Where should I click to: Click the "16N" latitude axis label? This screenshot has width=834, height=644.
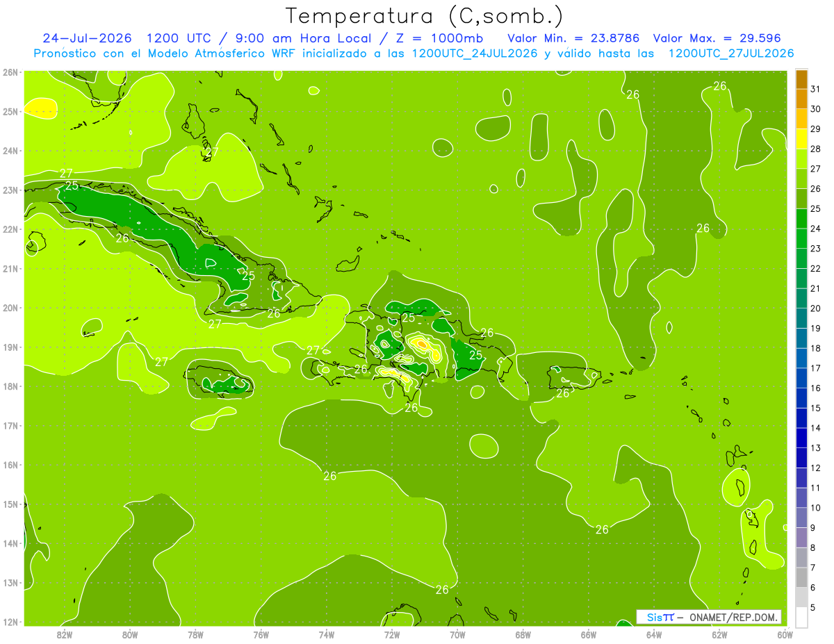(x=10, y=465)
